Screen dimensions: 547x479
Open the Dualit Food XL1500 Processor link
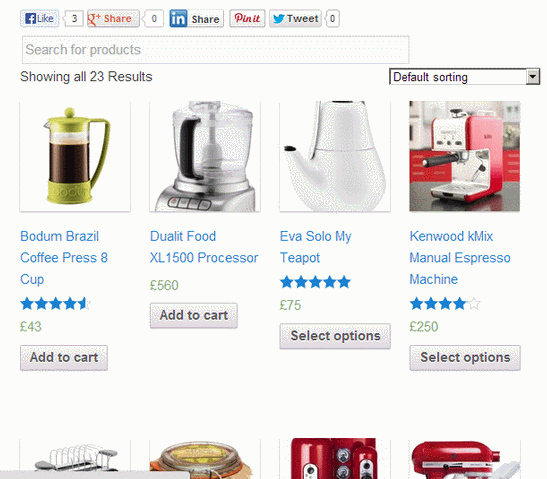pos(204,247)
